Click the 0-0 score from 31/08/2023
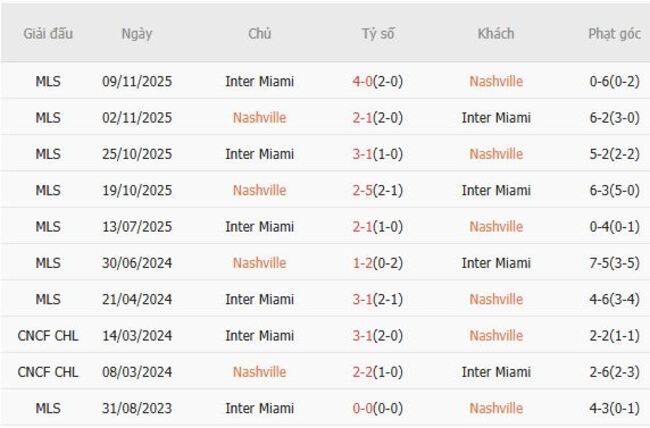 [378, 408]
